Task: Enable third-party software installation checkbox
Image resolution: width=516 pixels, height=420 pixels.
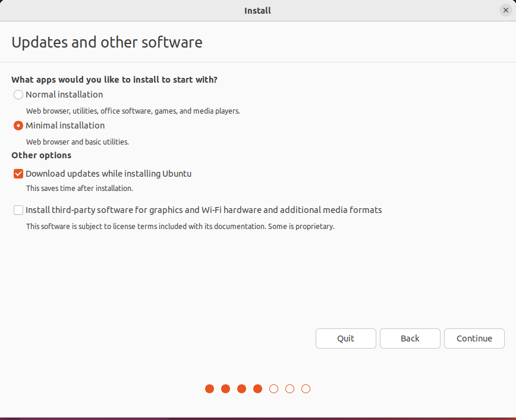Action: pos(18,210)
